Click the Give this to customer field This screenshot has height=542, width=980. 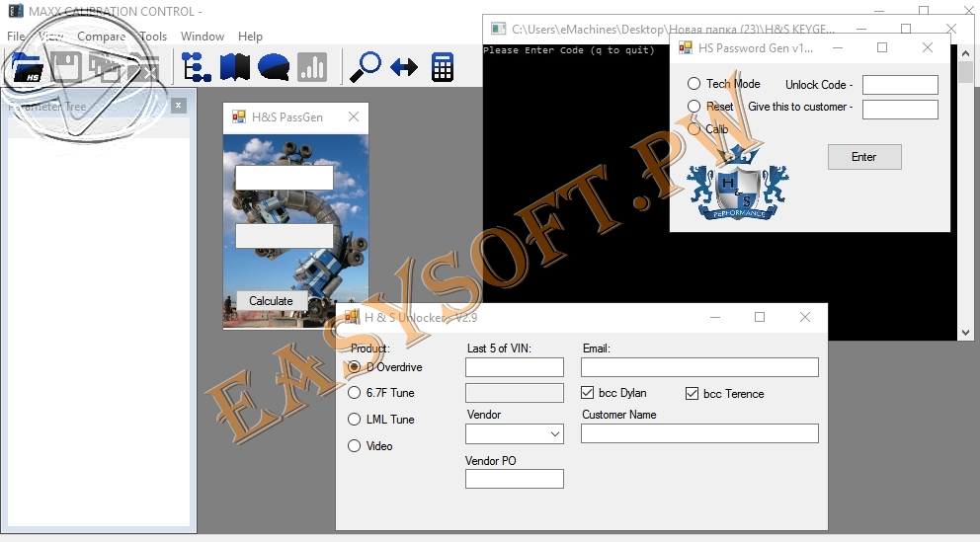tap(900, 110)
